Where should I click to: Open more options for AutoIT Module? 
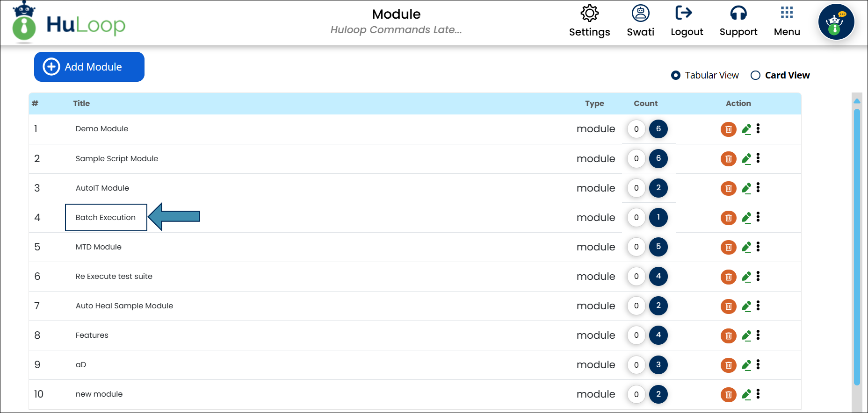pyautogui.click(x=758, y=187)
